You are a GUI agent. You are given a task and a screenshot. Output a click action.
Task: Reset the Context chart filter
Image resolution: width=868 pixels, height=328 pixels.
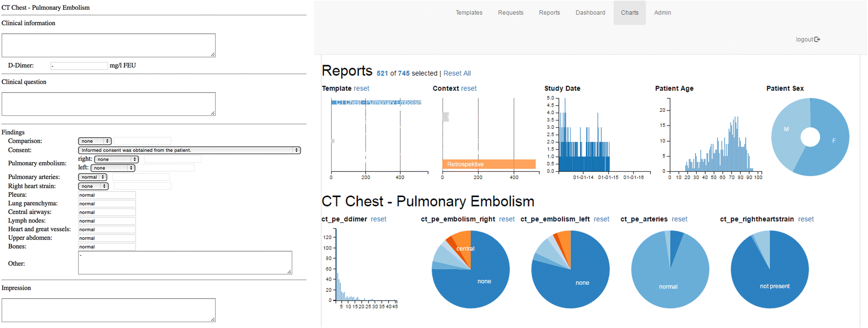click(x=469, y=88)
